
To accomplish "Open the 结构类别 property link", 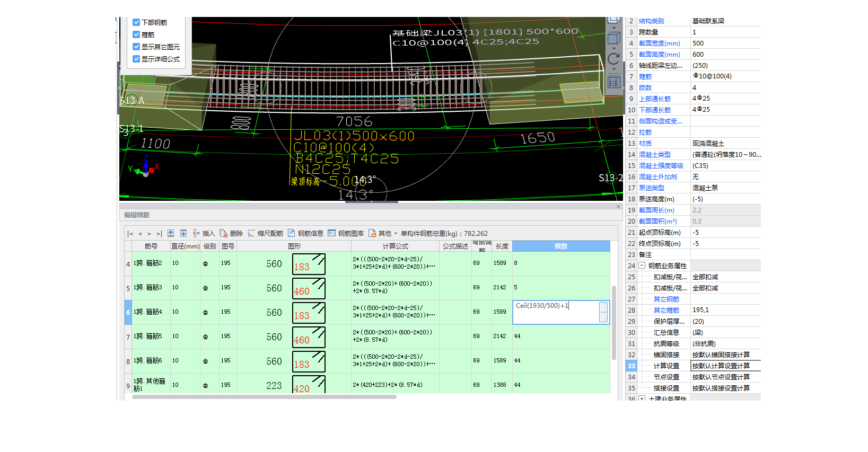I will (x=651, y=21).
